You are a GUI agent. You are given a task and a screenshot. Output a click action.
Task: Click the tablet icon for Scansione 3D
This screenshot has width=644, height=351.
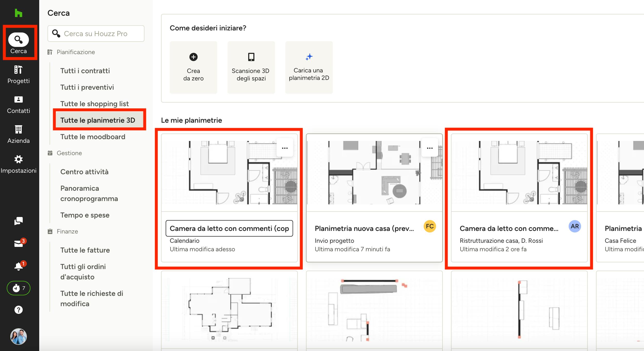(251, 57)
